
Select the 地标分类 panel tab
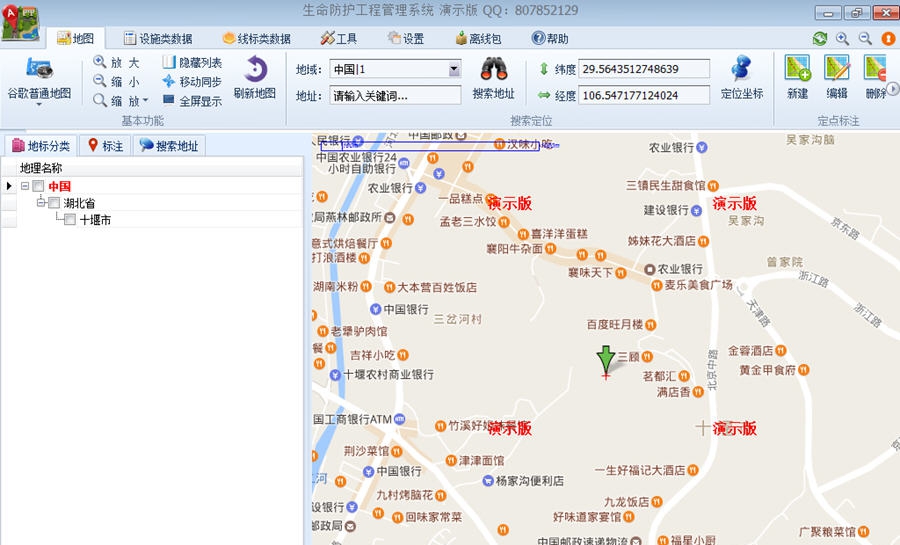coord(41,146)
